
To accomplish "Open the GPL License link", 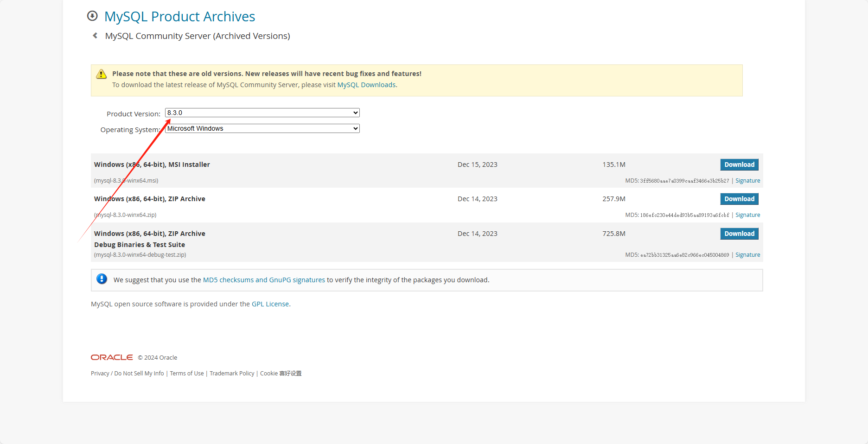I will 270,304.
